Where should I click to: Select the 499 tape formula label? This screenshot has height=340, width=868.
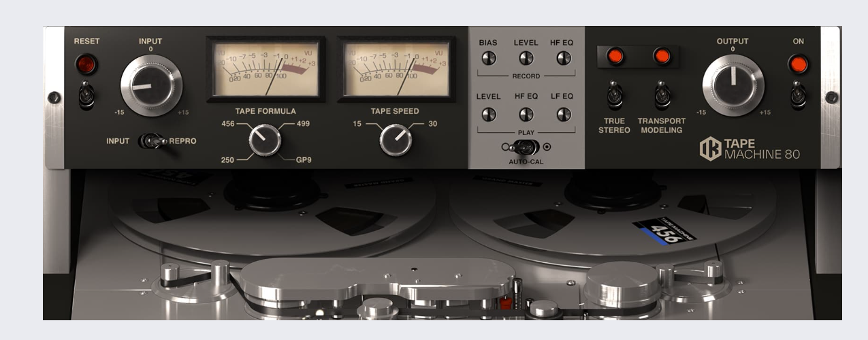303,123
